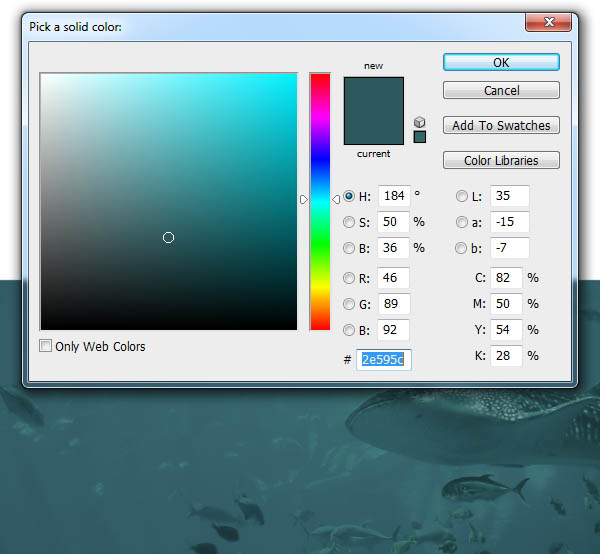Select the G green radio button

(349, 304)
